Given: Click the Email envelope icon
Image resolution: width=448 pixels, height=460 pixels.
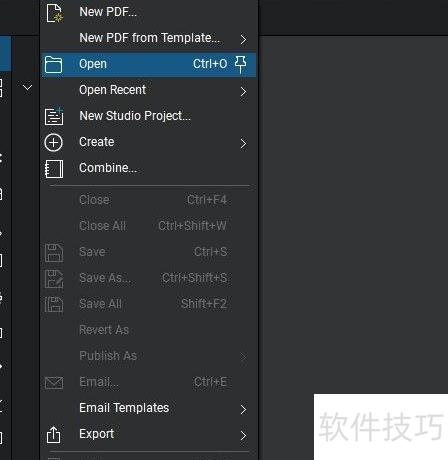Looking at the screenshot, I should tap(54, 383).
